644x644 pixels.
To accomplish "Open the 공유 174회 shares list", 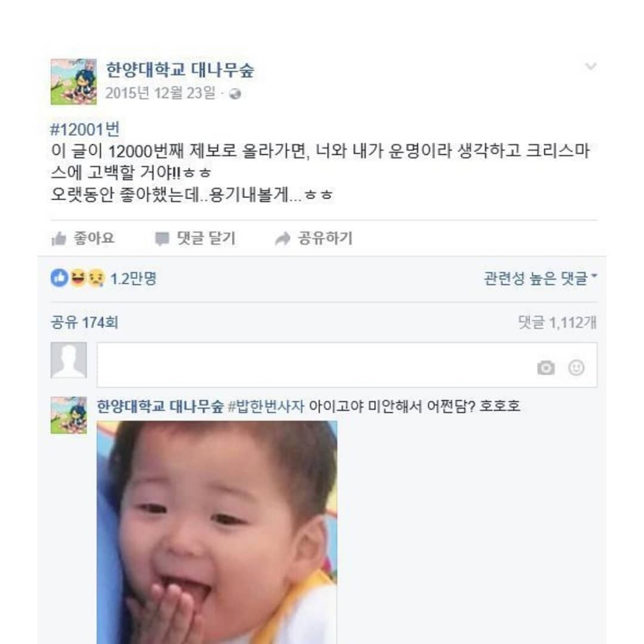I will tap(84, 323).
